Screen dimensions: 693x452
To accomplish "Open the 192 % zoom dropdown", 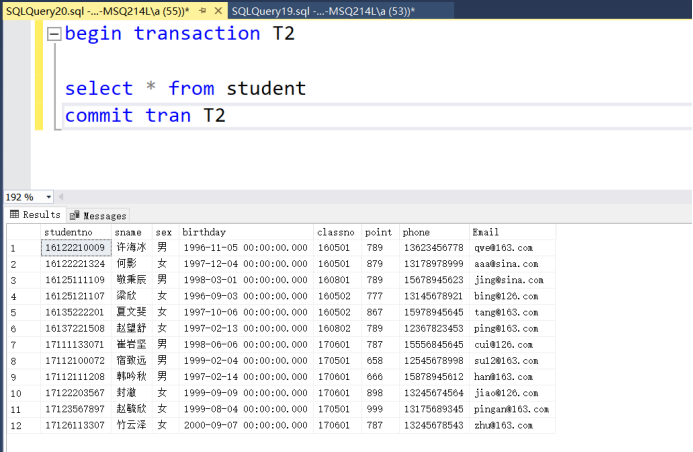I will pos(49,197).
